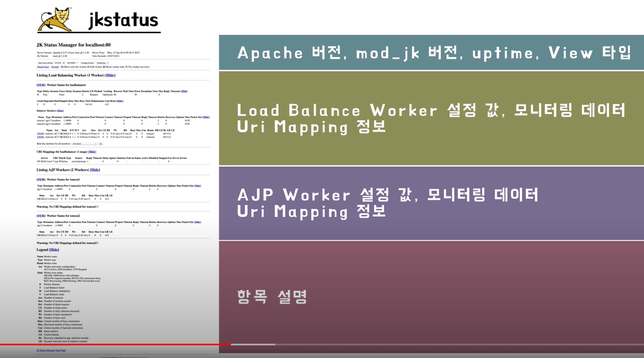Hide the Legend section
This screenshot has width=644, height=358.
click(54, 250)
